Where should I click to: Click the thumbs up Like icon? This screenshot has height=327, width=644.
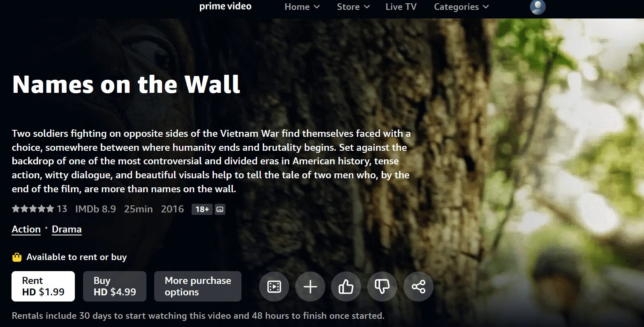pyautogui.click(x=346, y=286)
